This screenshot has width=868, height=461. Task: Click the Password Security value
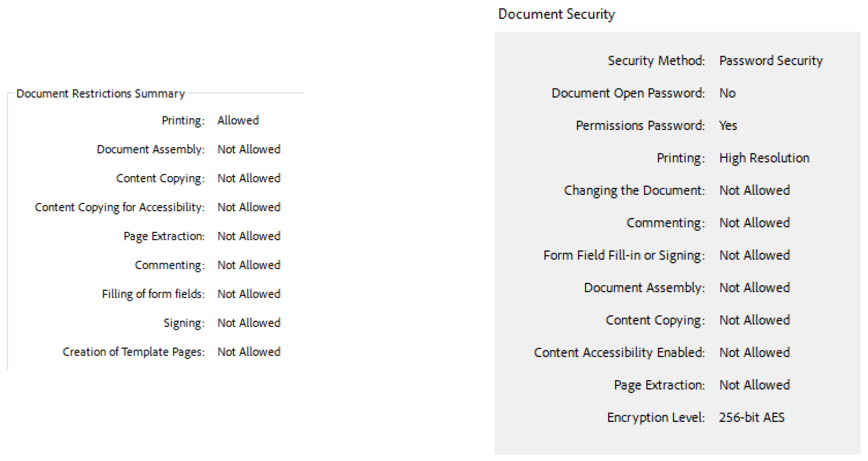(x=771, y=61)
